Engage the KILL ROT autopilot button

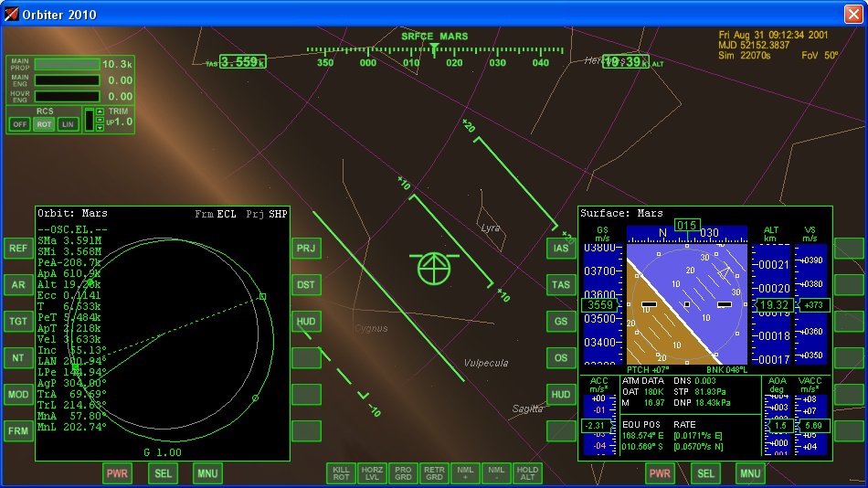pyautogui.click(x=342, y=473)
